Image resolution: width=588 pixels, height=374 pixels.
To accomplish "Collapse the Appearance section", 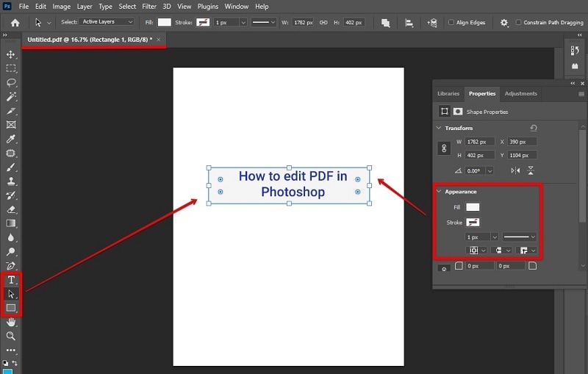I will tap(439, 192).
